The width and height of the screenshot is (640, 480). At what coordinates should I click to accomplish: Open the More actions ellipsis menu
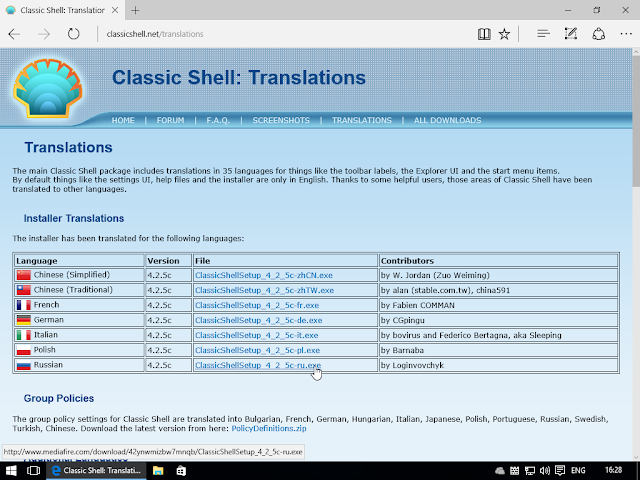(626, 34)
